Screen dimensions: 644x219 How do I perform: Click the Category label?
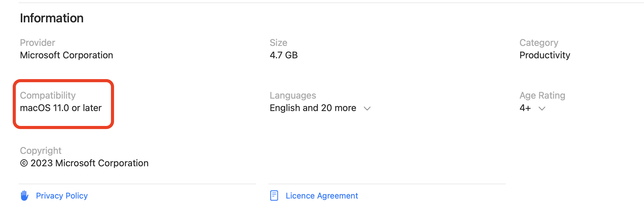[539, 43]
